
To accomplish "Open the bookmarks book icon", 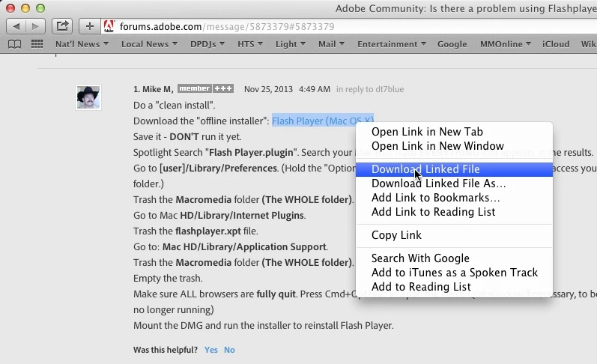I will [x=14, y=44].
